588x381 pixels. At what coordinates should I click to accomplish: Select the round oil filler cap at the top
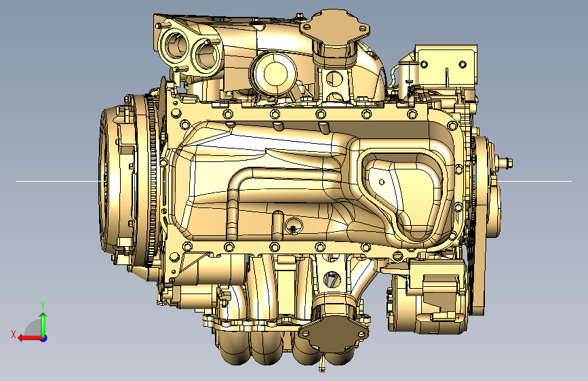(x=275, y=74)
